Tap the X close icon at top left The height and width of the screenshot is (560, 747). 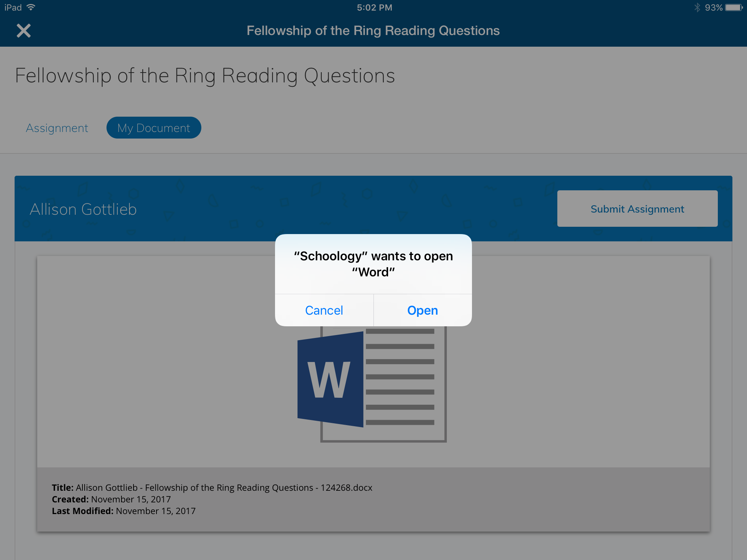coord(24,31)
